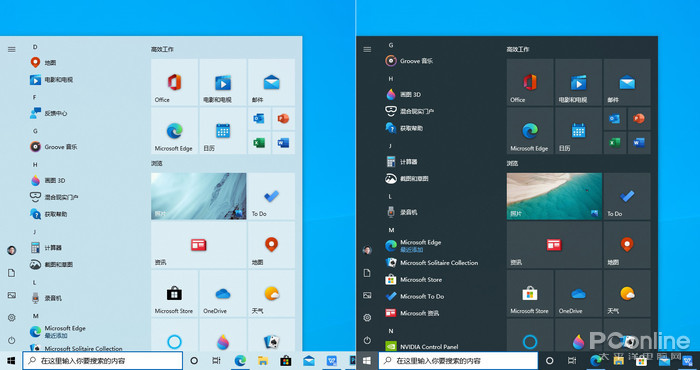Launch the To Do tile in the dark Start menu
The height and width of the screenshot is (370, 700).
[627, 196]
